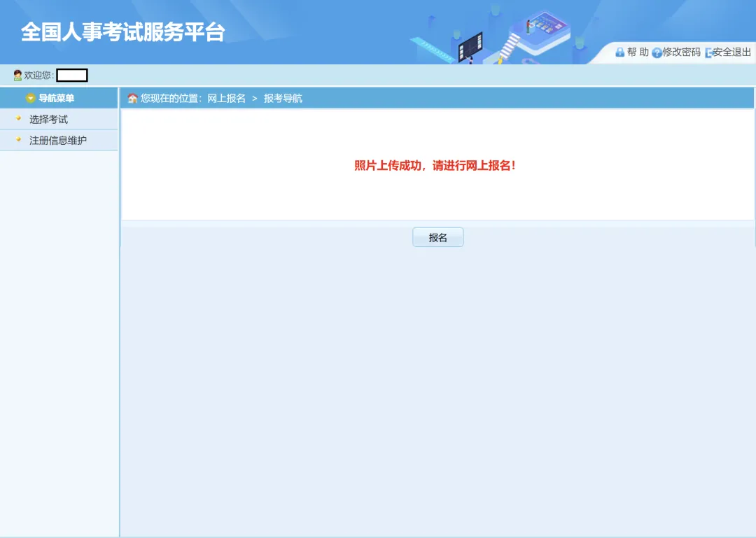点击位置导航栏中的房子图标
The image size is (756, 538).
pos(132,97)
